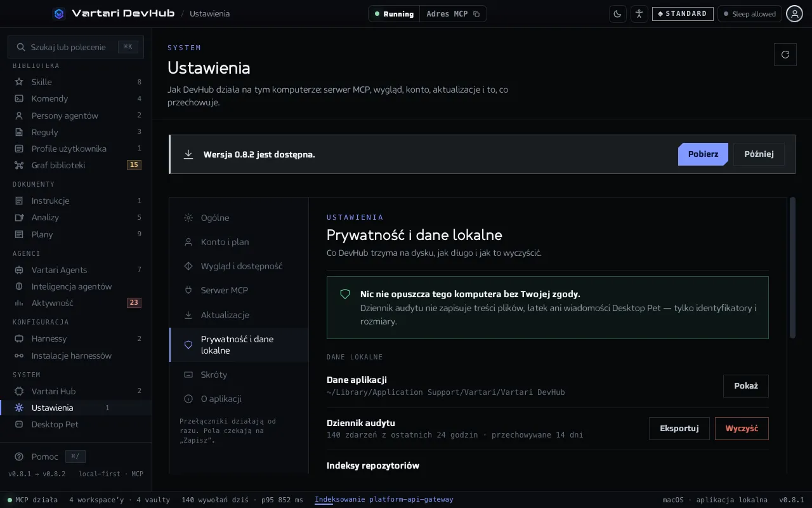Click the STANDARD plan badge

(683, 14)
